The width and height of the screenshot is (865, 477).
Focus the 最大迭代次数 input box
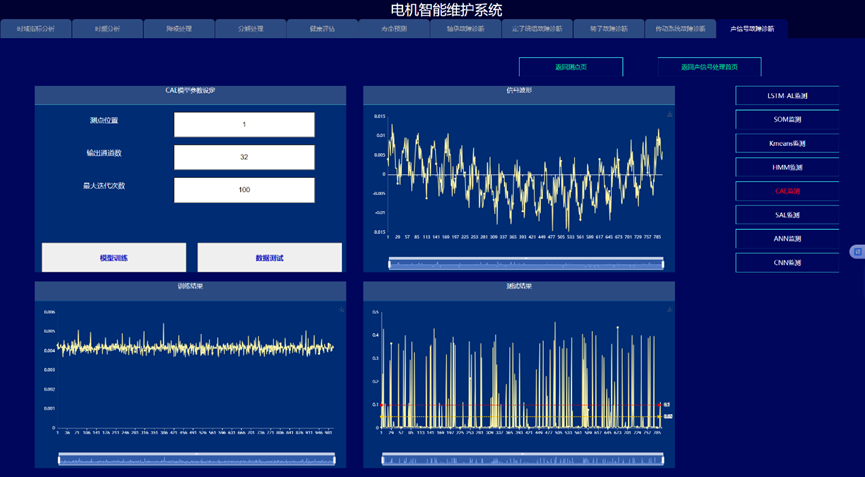click(x=244, y=190)
